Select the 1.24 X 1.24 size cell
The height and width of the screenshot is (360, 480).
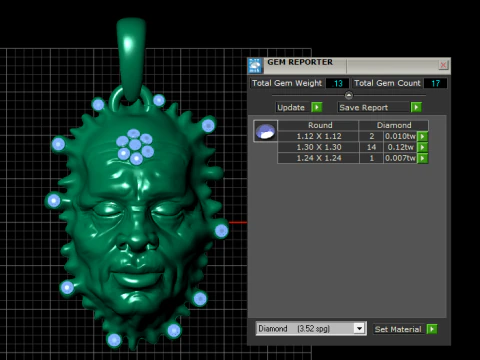pyautogui.click(x=319, y=158)
